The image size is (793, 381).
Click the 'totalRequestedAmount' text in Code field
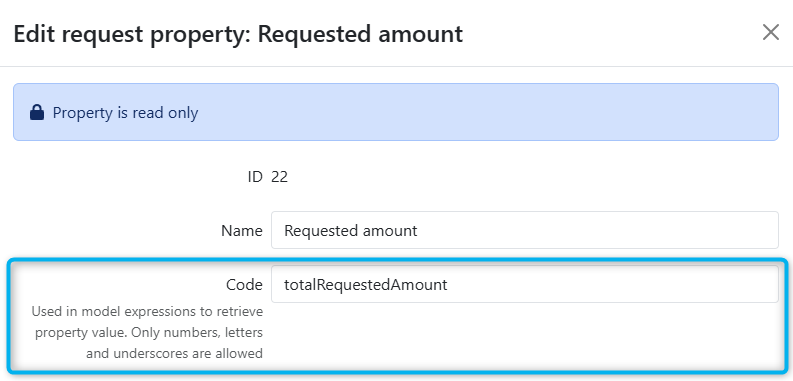366,285
